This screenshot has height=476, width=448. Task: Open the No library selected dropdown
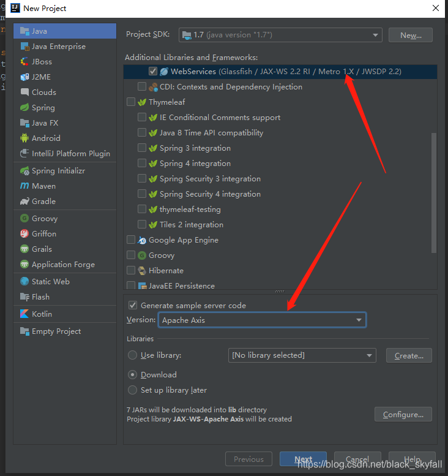click(x=302, y=355)
